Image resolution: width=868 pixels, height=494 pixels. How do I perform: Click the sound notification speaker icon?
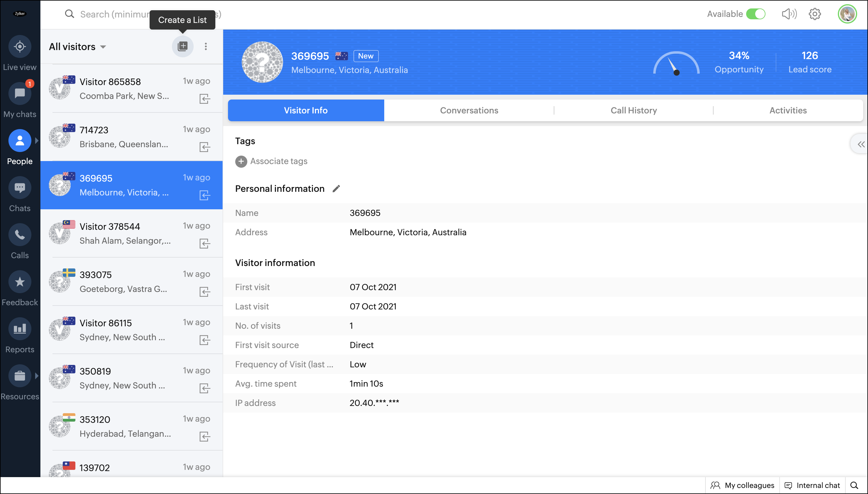[x=789, y=14]
